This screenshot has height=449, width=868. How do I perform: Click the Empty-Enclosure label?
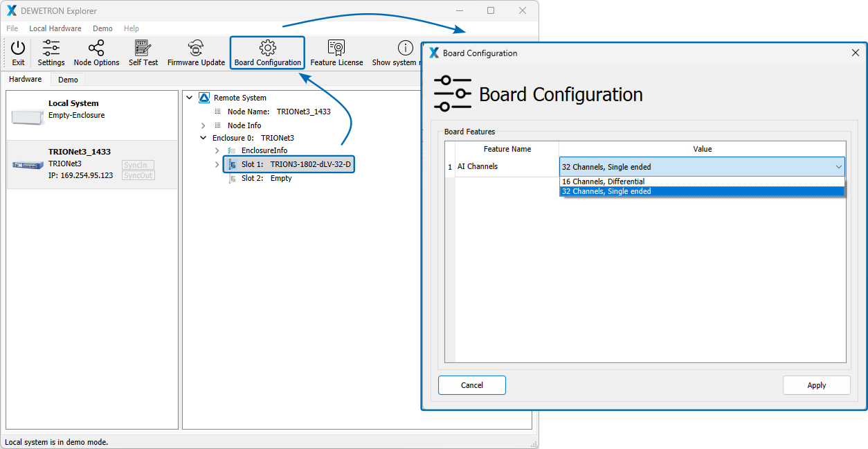[76, 115]
